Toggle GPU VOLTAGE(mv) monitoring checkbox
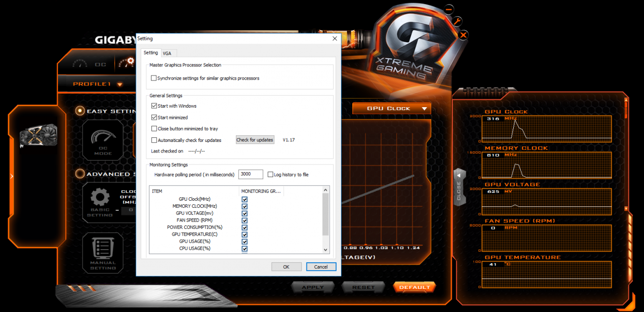The width and height of the screenshot is (644, 312). pos(245,213)
